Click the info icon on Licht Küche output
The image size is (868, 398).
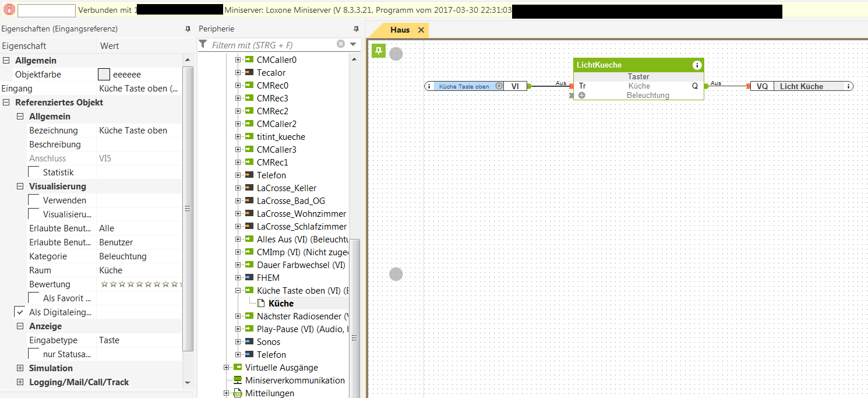(x=848, y=86)
